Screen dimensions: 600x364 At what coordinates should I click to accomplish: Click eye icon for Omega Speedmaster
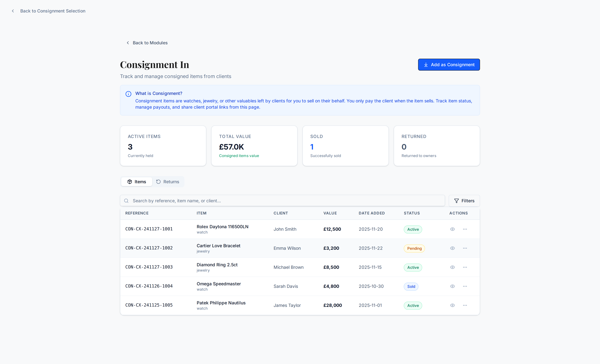452,286
